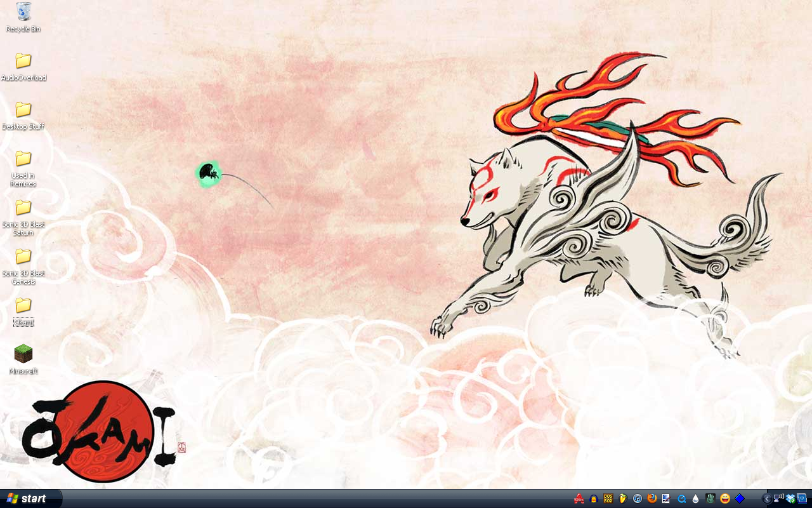Open iTunes from the taskbar
Viewport: 812px width, 508px height.
638,498
